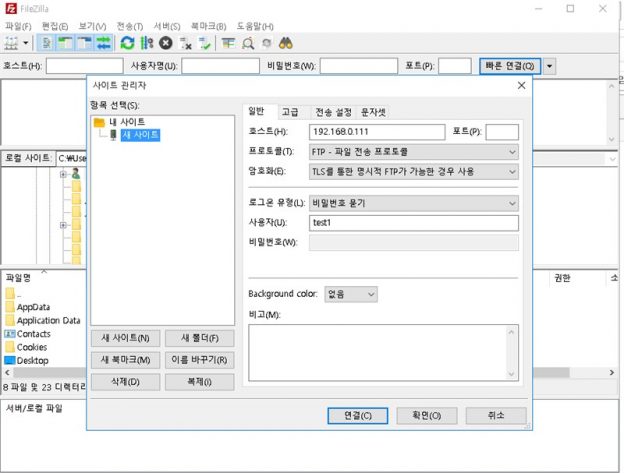The height and width of the screenshot is (473, 624).
Task: Toggle the message log display icon
Action: 47,43
